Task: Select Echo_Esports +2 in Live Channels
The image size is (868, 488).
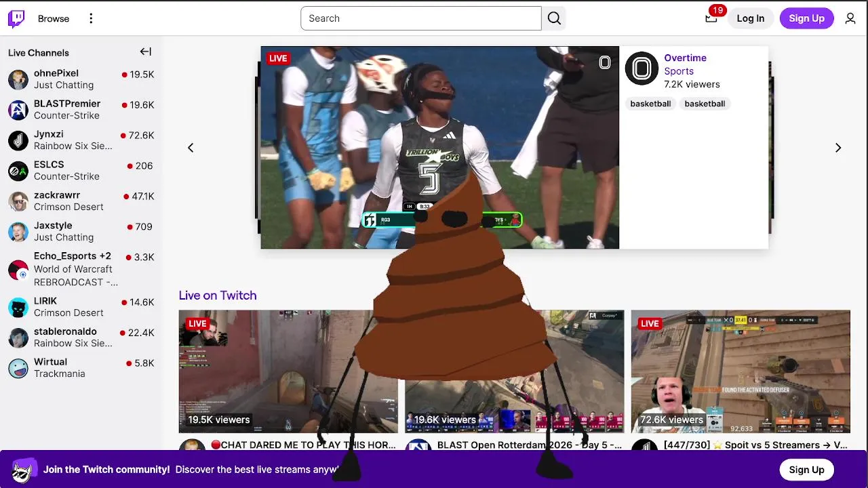Action: [x=81, y=270]
